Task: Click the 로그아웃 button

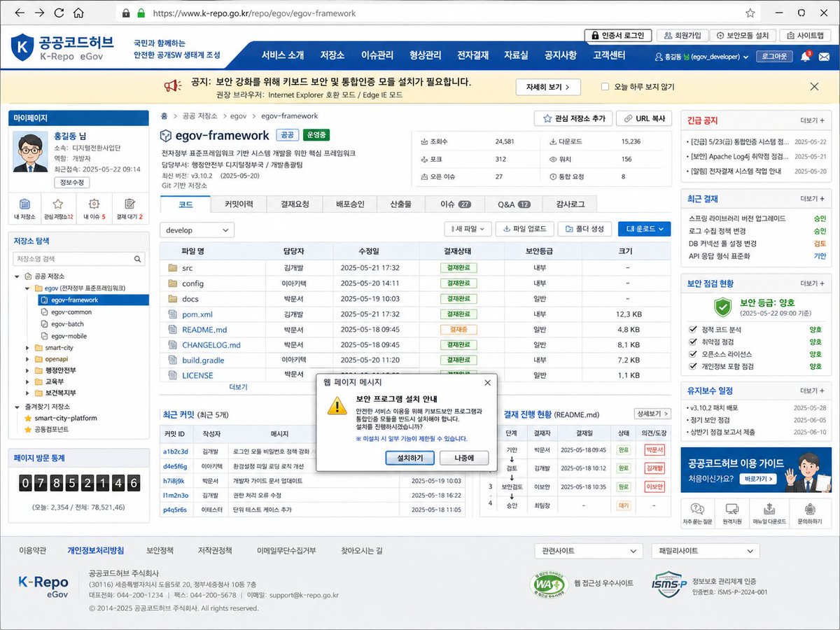Action: [773, 57]
